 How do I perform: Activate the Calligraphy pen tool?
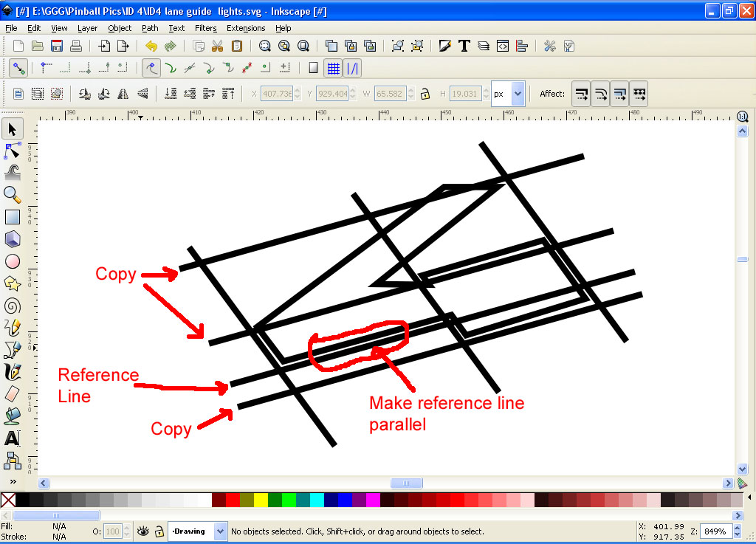(12, 371)
